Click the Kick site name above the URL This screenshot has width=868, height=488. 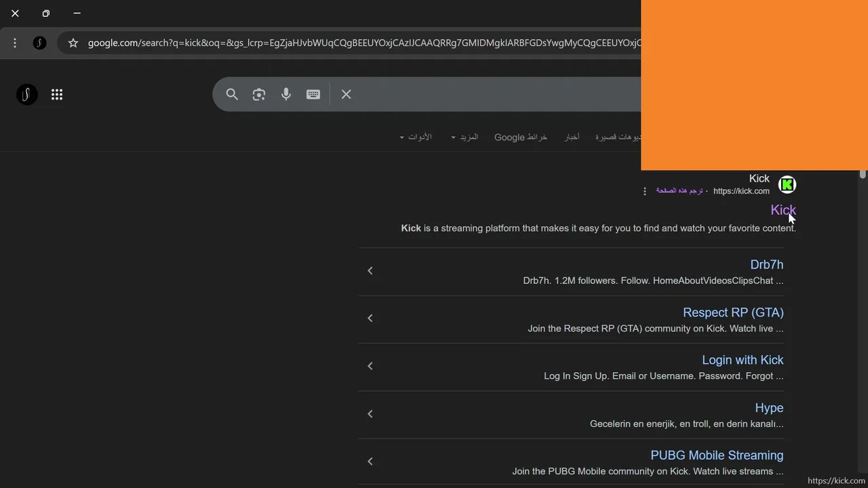(x=759, y=178)
